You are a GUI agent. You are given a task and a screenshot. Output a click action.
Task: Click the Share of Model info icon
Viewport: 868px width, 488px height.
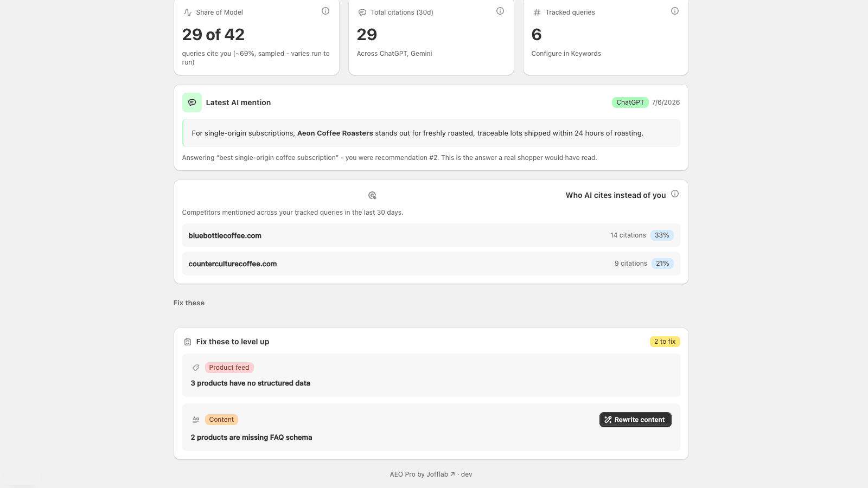(325, 11)
